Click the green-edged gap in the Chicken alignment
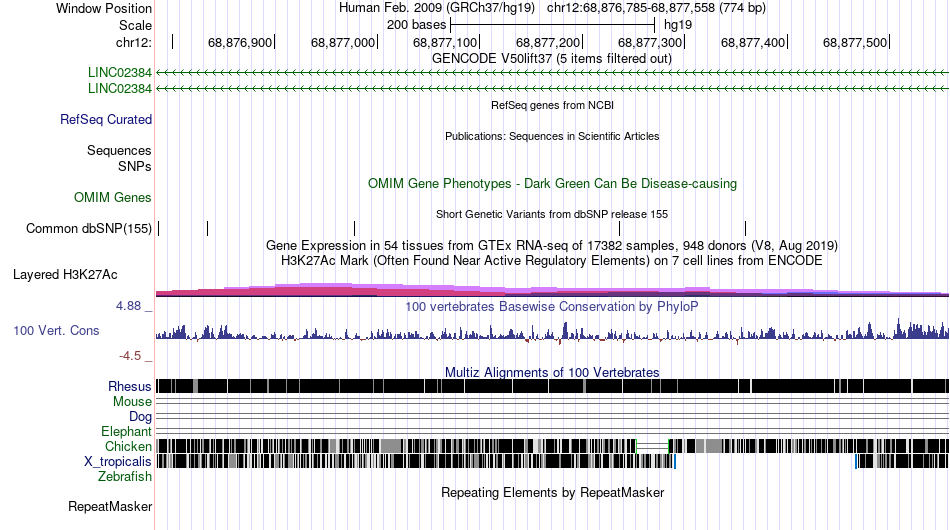 tap(653, 446)
